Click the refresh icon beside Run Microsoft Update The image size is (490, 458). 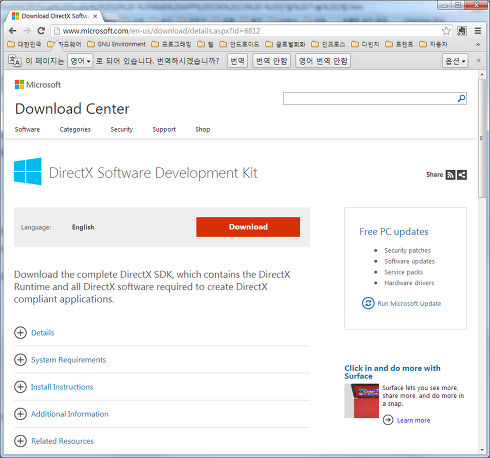click(368, 303)
